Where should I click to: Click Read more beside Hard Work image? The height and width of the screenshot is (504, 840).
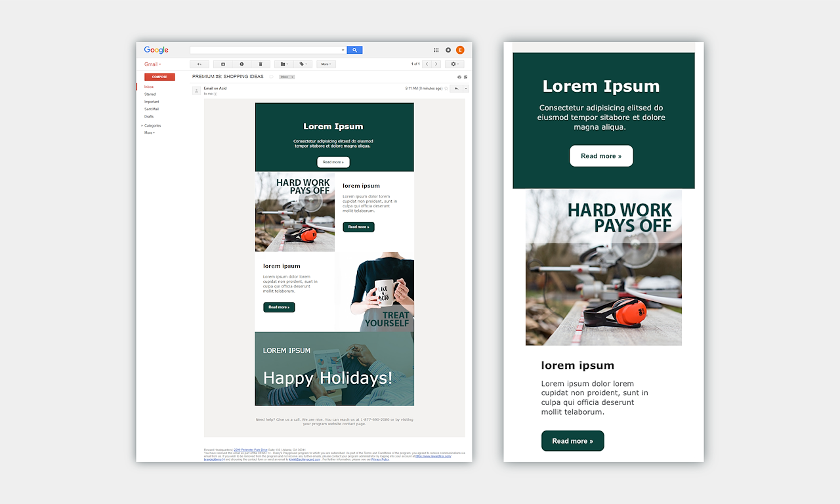(358, 227)
